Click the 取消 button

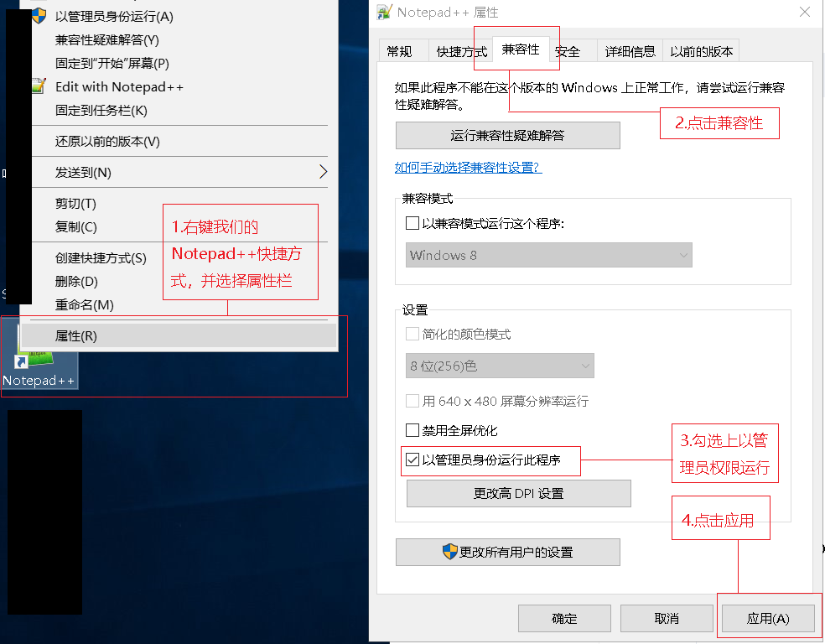(x=667, y=618)
